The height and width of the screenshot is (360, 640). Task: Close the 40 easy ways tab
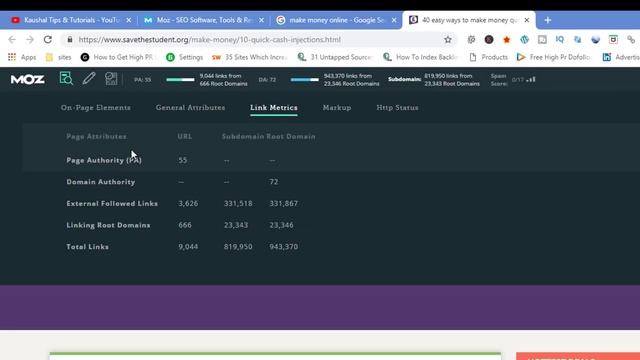point(527,20)
